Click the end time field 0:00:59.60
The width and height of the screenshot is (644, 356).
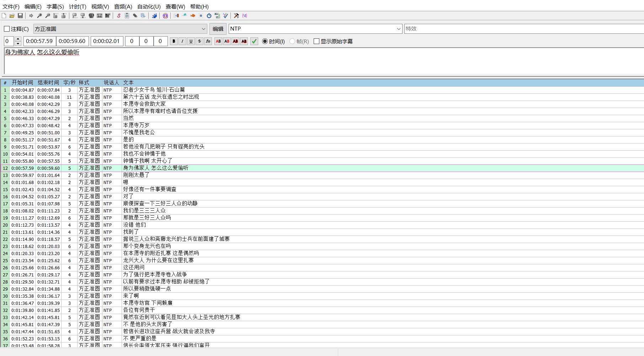72,41
